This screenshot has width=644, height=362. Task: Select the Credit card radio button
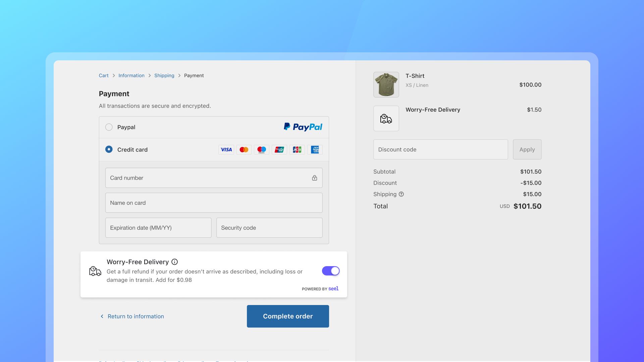coord(109,149)
